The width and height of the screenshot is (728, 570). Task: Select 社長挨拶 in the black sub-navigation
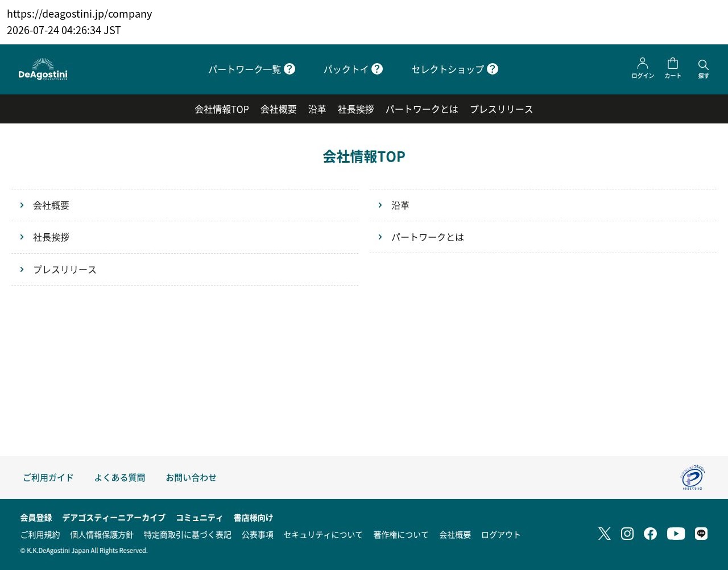[x=356, y=109]
